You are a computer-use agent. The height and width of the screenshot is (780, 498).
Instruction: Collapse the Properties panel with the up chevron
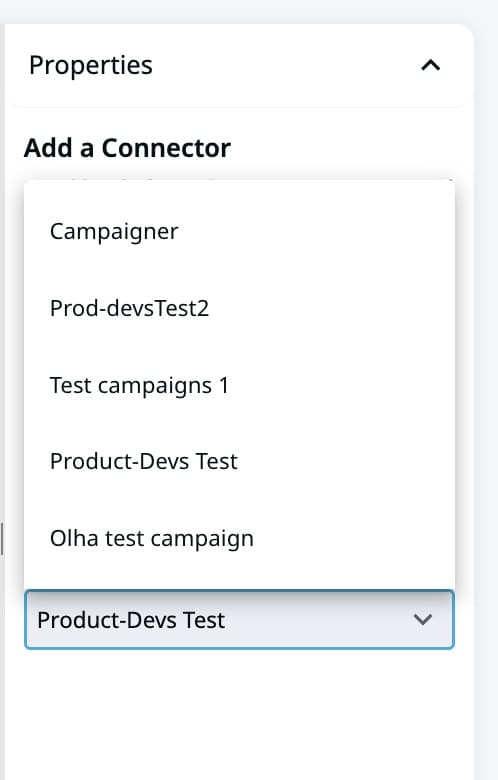click(430, 65)
